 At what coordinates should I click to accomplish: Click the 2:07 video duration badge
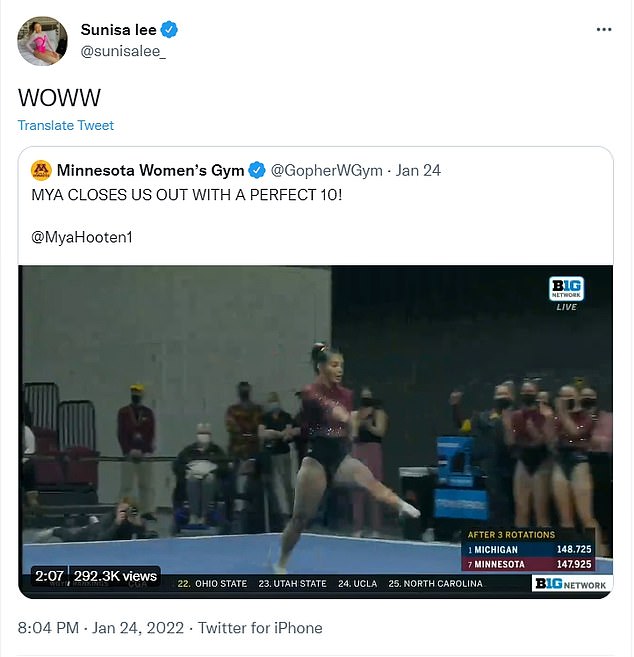pos(49,576)
